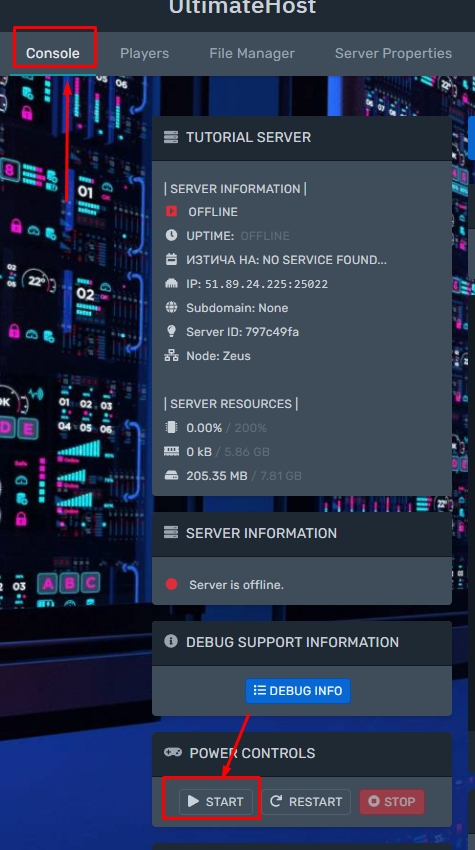The width and height of the screenshot is (475, 850).
Task: Click the red OFFLINE status icon
Action: coord(171,211)
